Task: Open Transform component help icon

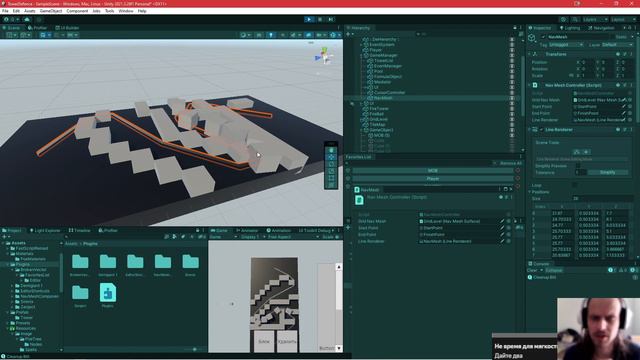Action: coord(618,54)
